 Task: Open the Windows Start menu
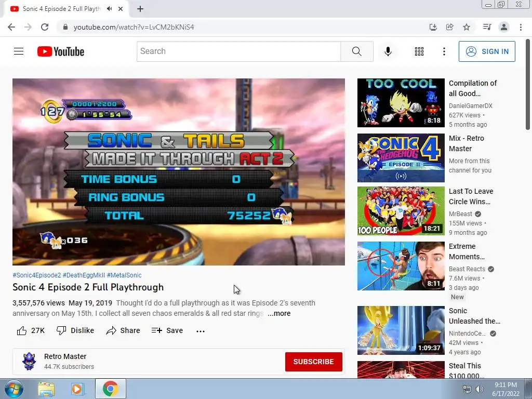point(14,389)
